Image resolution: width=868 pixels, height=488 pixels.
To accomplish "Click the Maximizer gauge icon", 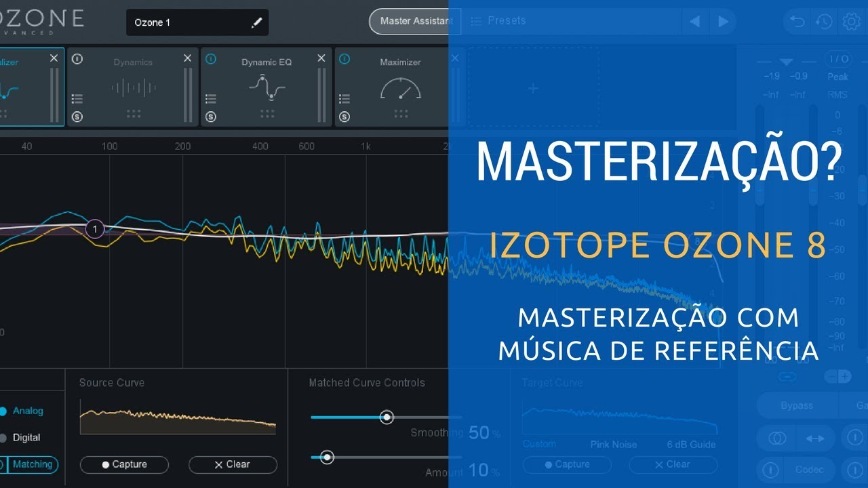I will click(400, 88).
